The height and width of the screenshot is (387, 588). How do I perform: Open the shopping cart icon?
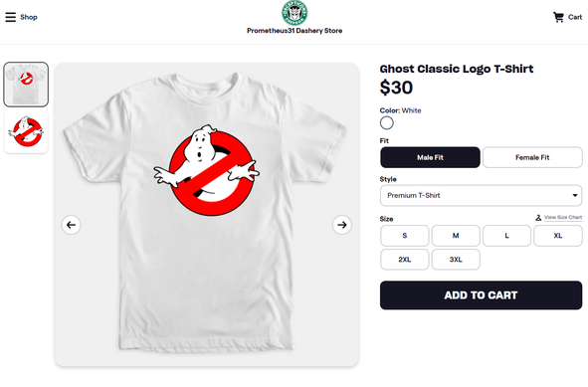[x=558, y=17]
